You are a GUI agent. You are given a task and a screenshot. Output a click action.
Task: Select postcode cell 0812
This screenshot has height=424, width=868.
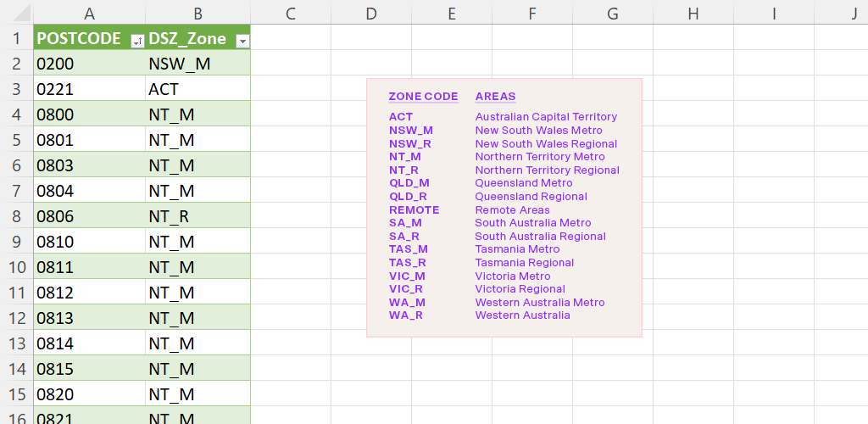pyautogui.click(x=89, y=293)
